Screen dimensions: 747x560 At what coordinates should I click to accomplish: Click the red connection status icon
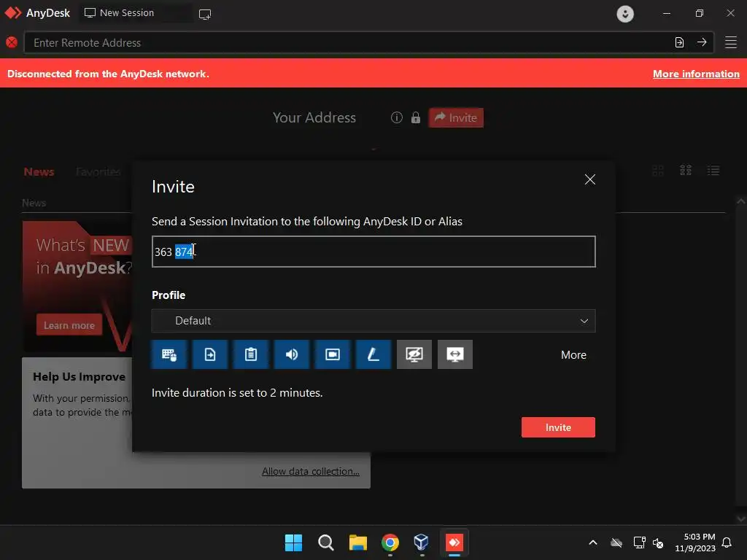click(12, 42)
